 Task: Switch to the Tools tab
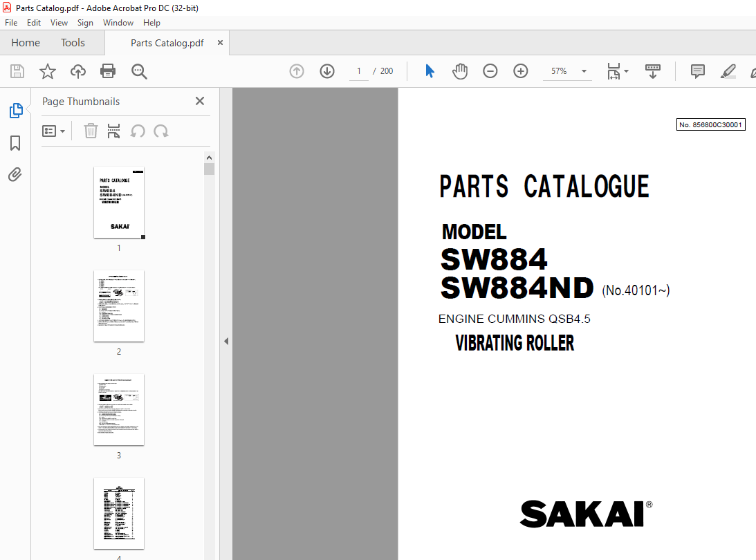tap(73, 42)
